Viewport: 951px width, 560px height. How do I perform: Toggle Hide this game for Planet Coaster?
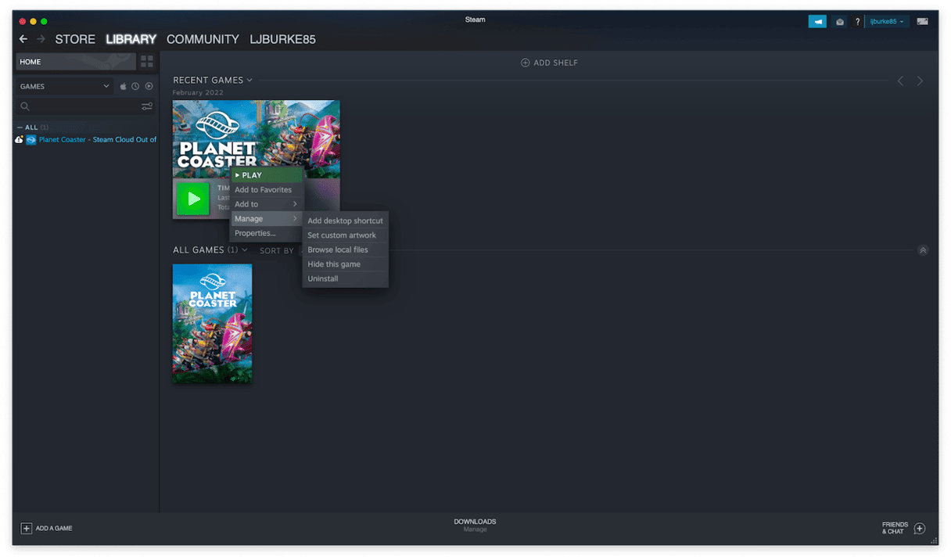click(x=332, y=264)
